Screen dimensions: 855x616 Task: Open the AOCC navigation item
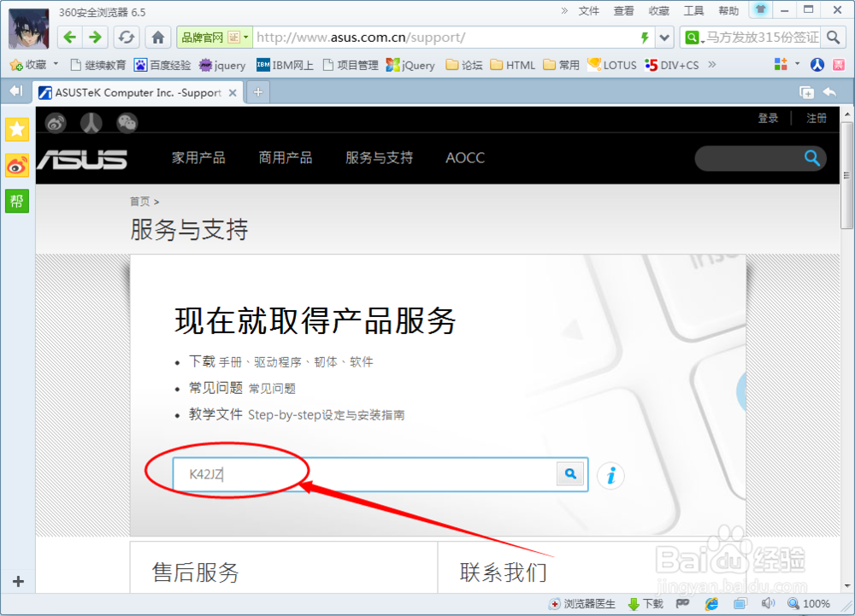465,158
